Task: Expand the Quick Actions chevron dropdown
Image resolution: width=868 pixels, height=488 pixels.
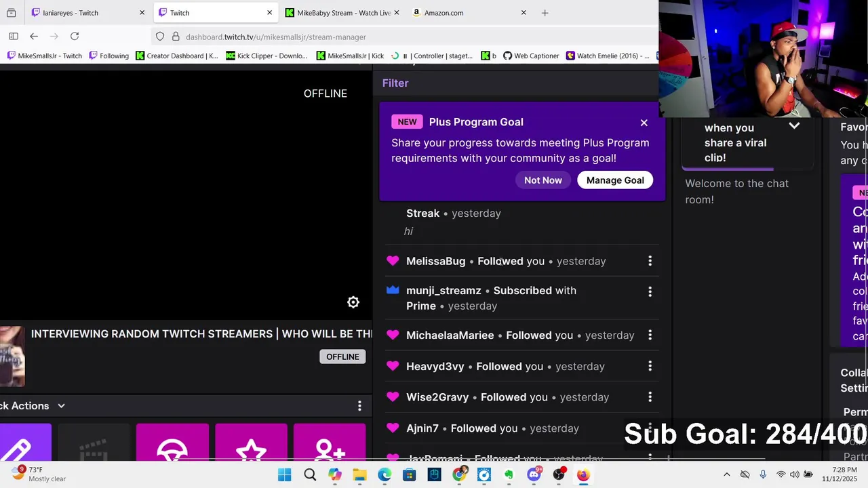Action: (x=61, y=406)
